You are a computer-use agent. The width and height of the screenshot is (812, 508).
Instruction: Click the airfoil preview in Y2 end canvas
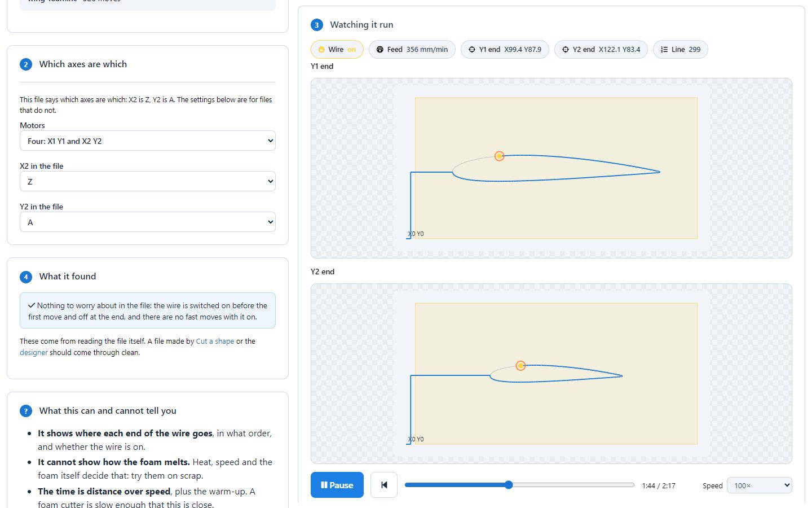coord(556,374)
